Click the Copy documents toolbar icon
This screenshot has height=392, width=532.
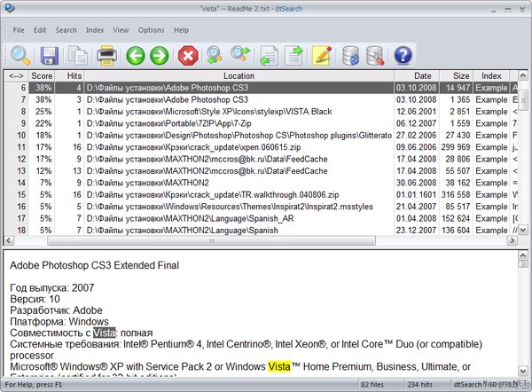[78, 56]
